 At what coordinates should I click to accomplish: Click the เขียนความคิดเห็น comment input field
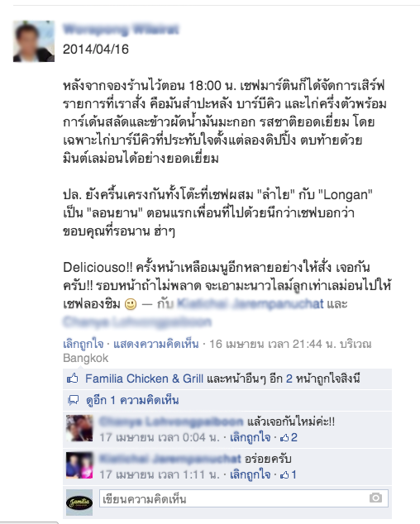(x=244, y=498)
